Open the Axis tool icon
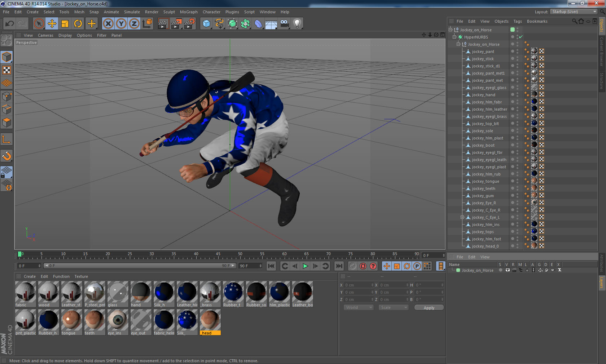The width and height of the screenshot is (606, 364). (x=7, y=139)
